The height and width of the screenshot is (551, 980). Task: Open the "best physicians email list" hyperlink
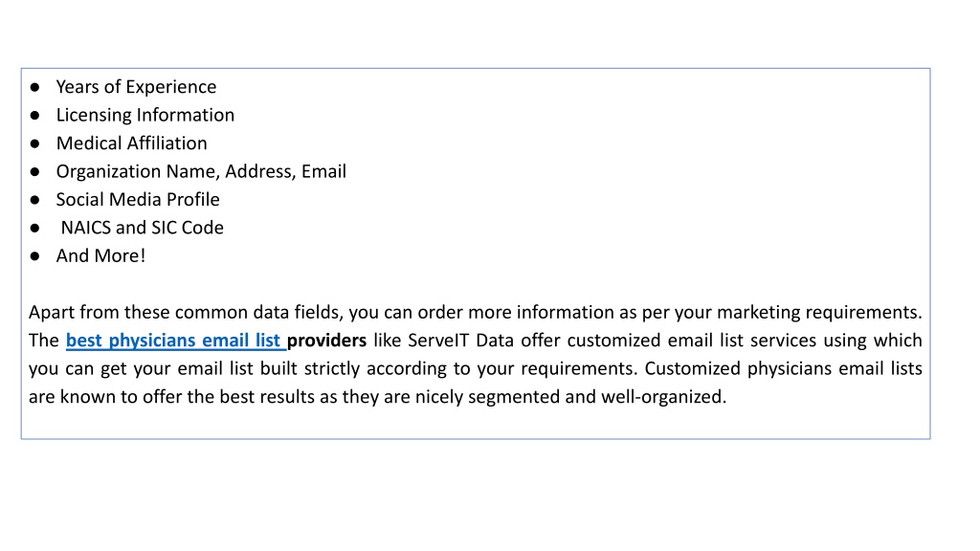click(x=176, y=341)
